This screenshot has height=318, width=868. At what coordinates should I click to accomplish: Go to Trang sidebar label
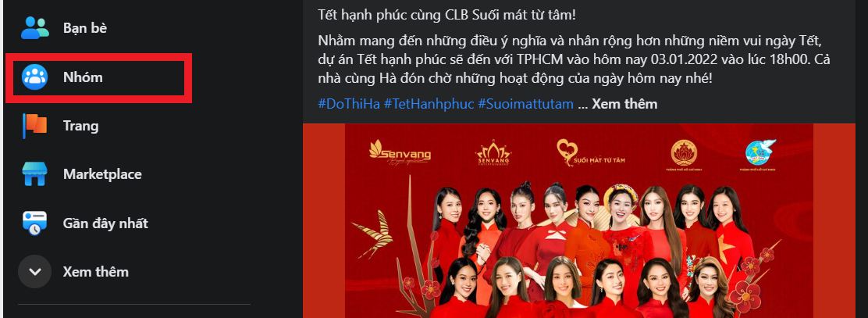point(81,126)
